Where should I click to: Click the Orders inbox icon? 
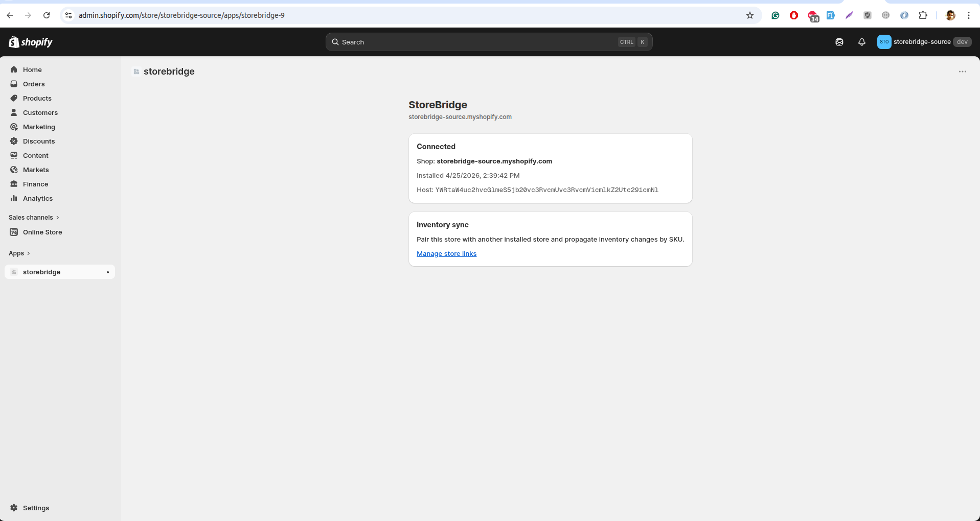(x=14, y=84)
